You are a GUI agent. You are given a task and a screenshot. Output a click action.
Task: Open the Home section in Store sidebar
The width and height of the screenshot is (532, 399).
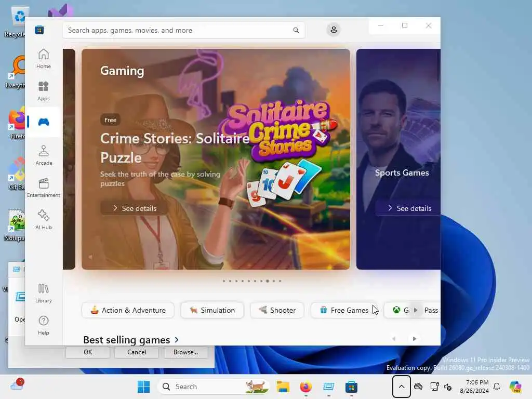(44, 59)
